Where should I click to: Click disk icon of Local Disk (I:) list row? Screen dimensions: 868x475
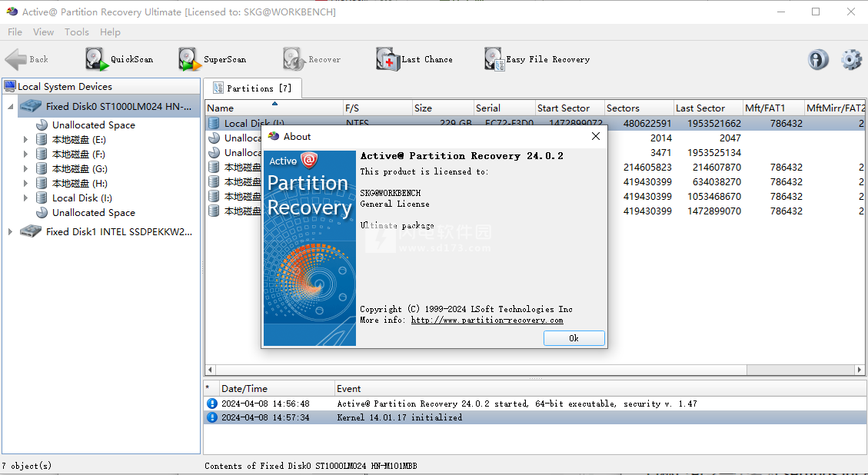tap(214, 124)
